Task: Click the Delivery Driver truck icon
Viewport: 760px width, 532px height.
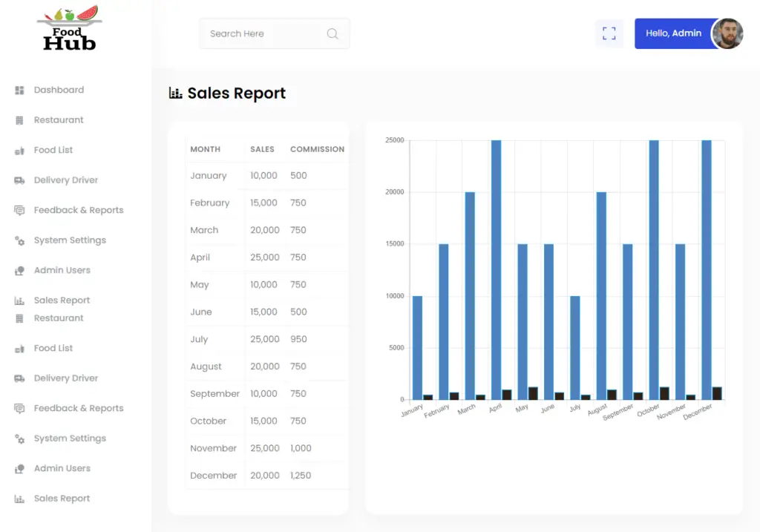Action: [x=19, y=180]
